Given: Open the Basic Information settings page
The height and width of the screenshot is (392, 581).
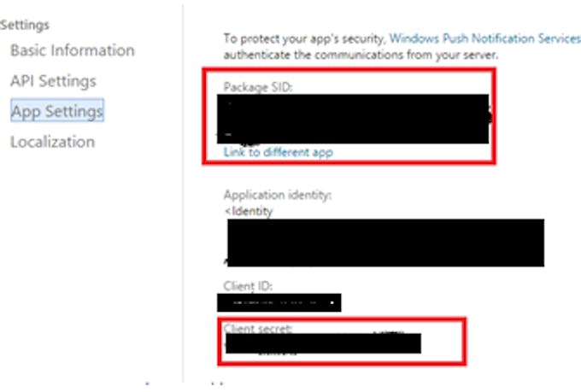Looking at the screenshot, I should 73,50.
